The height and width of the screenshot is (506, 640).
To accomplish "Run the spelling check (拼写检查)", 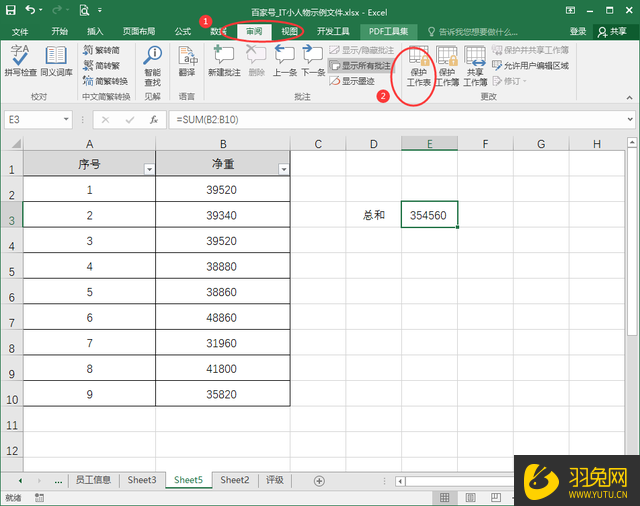I will (21, 61).
